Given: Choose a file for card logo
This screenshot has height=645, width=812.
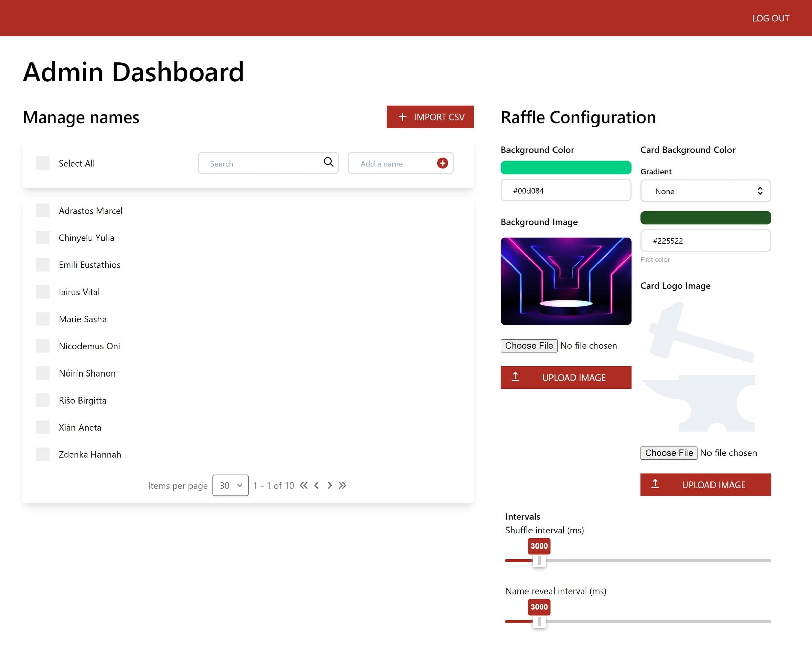Looking at the screenshot, I should pos(669,453).
